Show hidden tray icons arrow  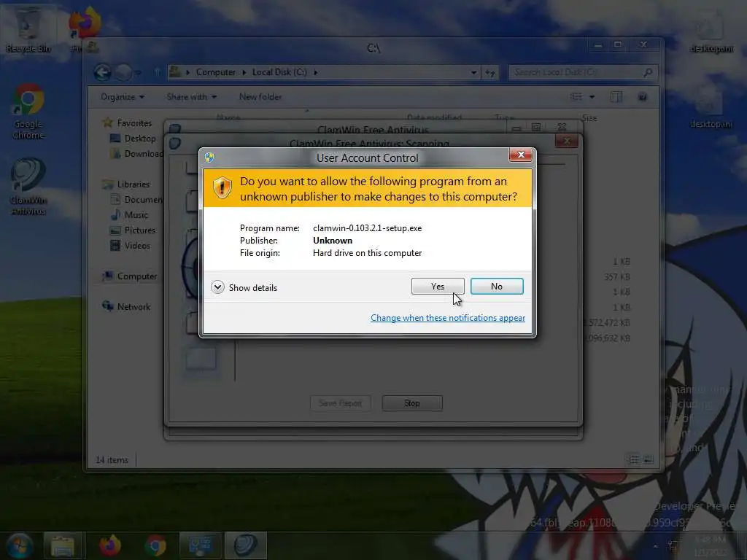coord(656,545)
